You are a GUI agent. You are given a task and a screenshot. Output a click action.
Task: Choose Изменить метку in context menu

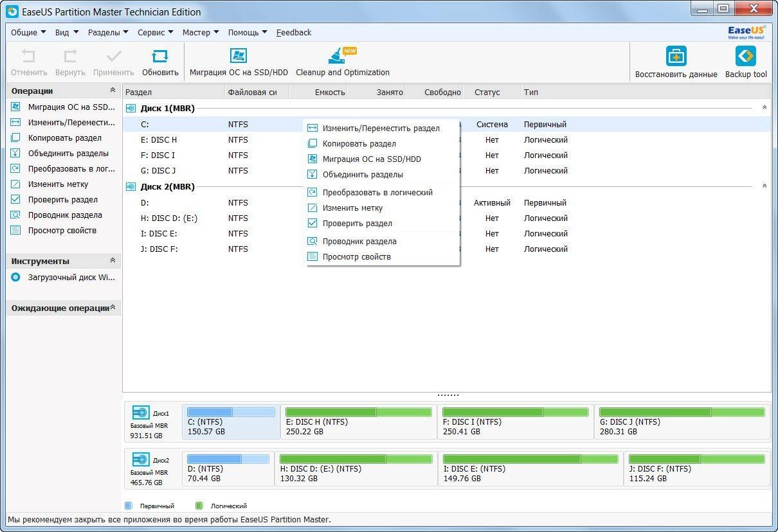[382, 208]
